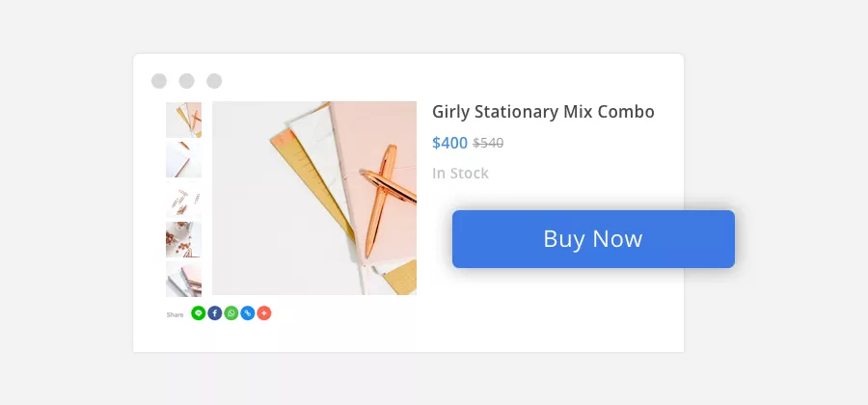Share product via WhatsApp icon
The image size is (868, 405).
point(231,313)
